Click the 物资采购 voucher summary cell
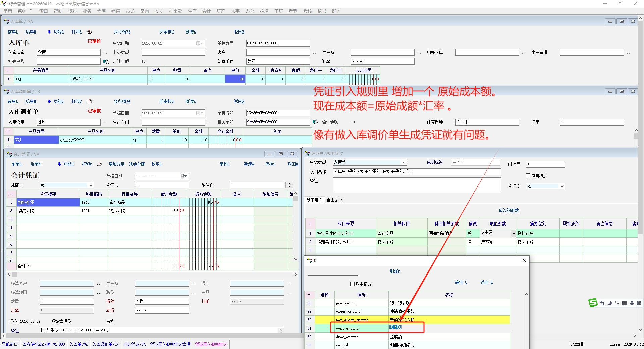The height and width of the screenshot is (349, 644). click(x=48, y=211)
